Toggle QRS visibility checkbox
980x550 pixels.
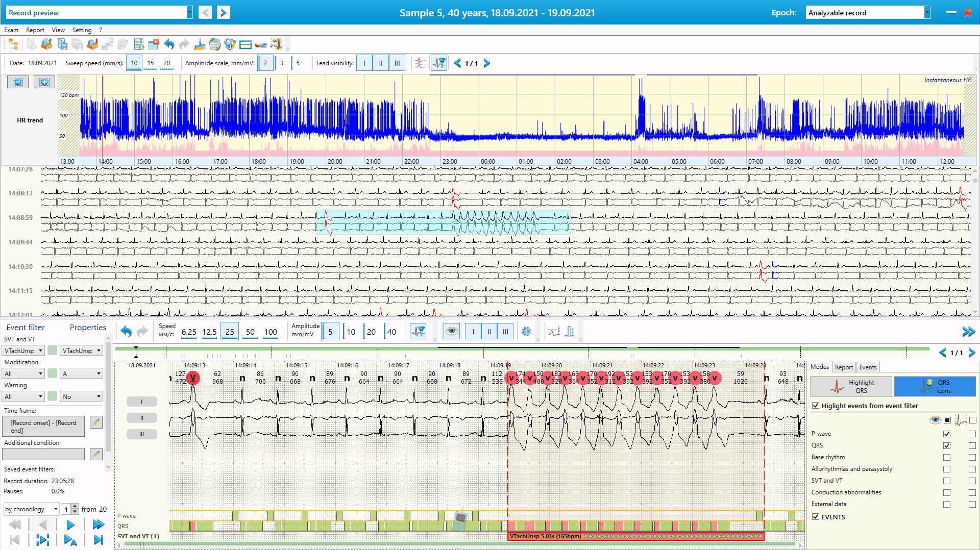947,445
